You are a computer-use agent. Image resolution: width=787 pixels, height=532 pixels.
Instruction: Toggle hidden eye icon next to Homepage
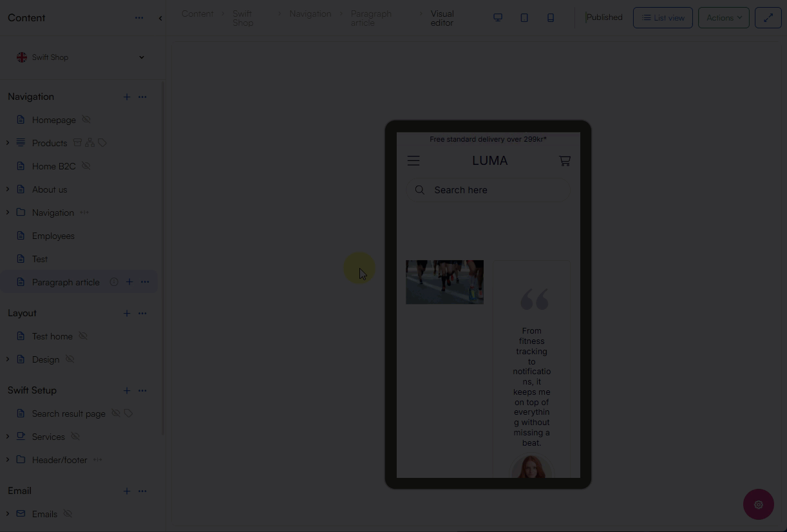tap(86, 120)
